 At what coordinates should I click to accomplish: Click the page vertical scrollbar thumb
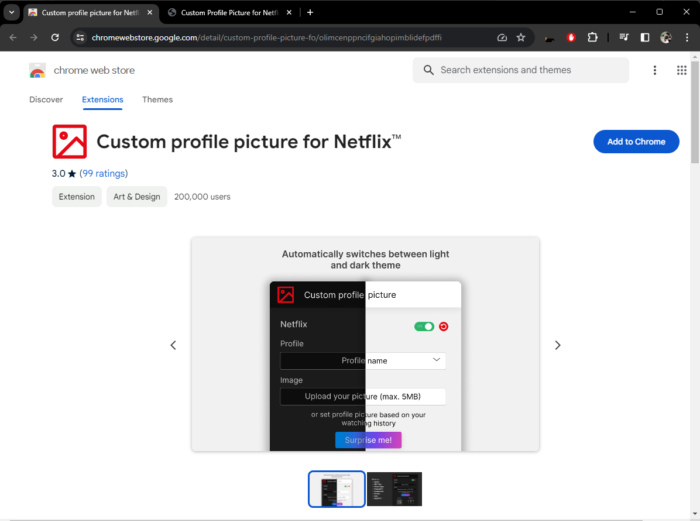click(x=695, y=112)
